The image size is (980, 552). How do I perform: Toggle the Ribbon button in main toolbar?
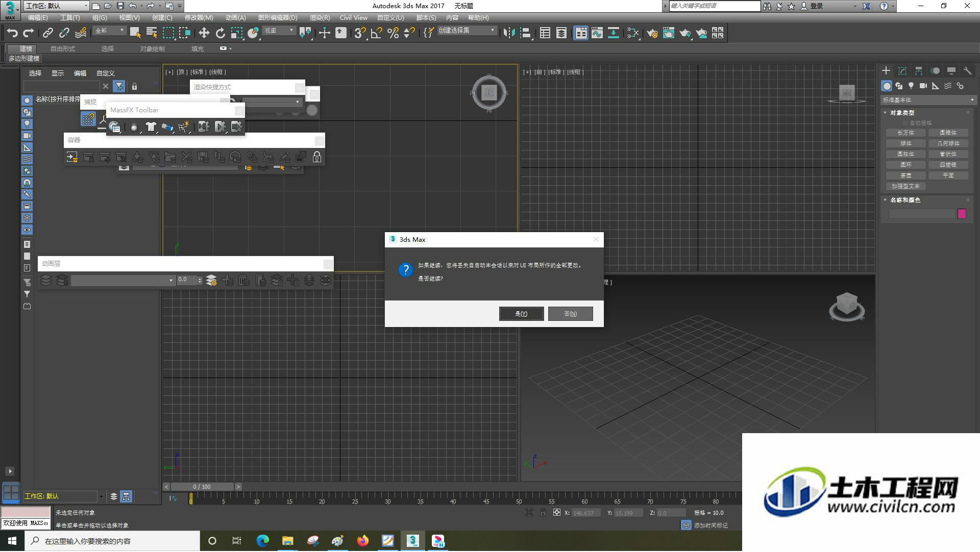(x=581, y=33)
